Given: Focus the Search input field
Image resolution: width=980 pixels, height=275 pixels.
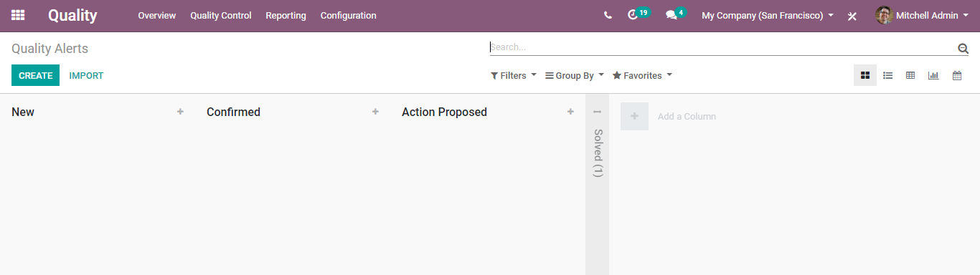Looking at the screenshot, I should tap(722, 47).
